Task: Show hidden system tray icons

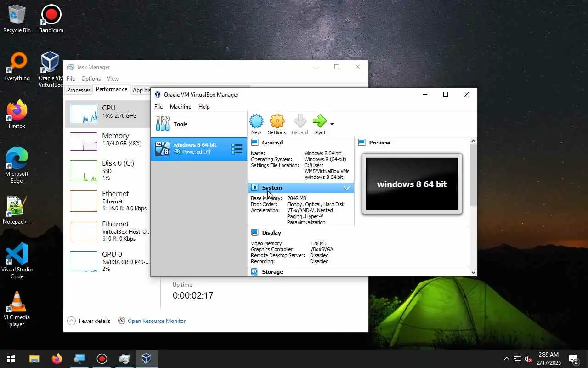Action: pos(507,359)
